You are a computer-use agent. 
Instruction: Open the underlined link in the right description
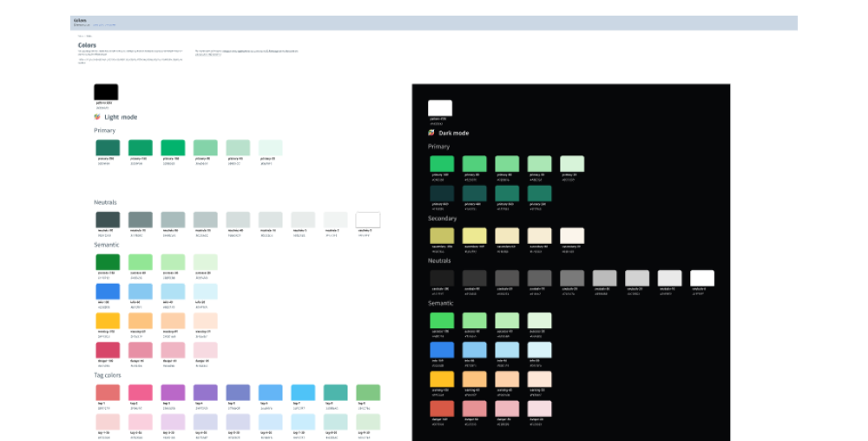(207, 54)
